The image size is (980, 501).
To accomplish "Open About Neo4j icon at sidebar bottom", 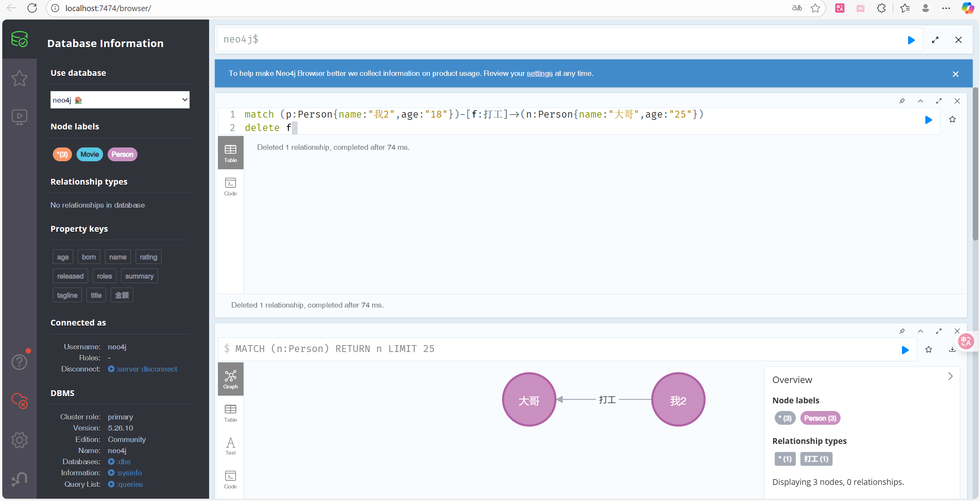I will tap(19, 479).
